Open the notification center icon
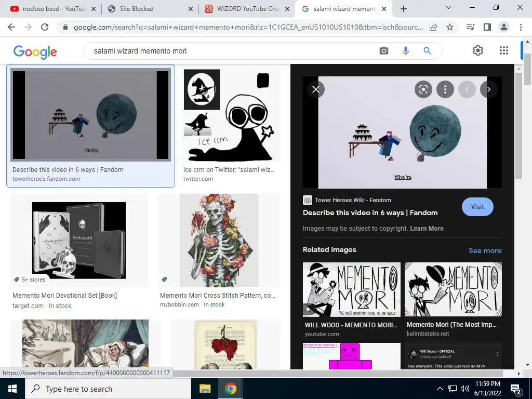The image size is (532, 399). click(516, 389)
